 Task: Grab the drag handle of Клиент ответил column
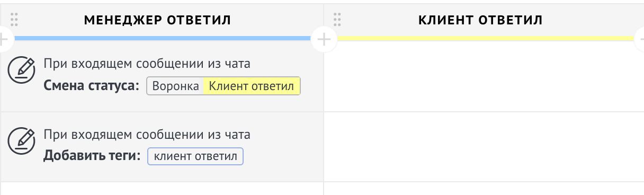[x=337, y=20]
